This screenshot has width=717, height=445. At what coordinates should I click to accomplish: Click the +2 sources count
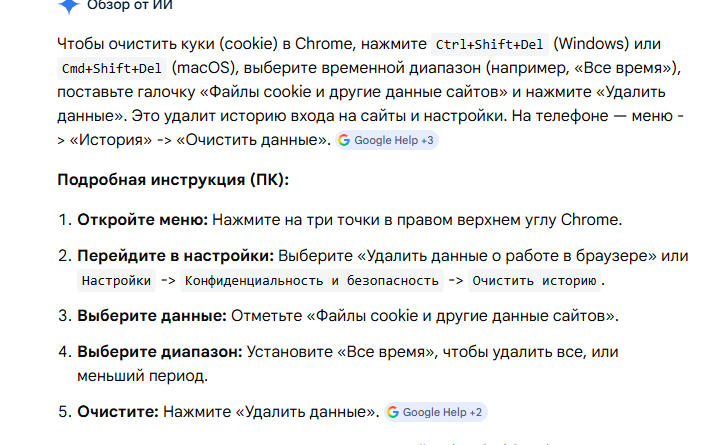(476, 412)
